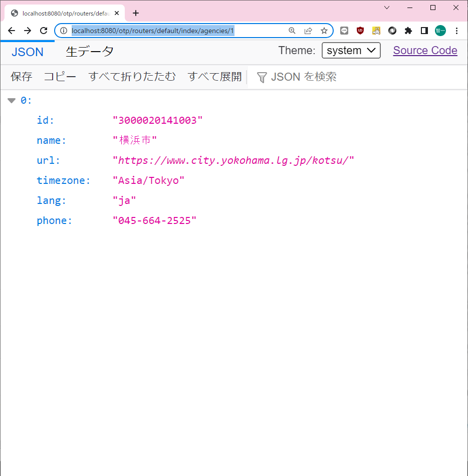Open the Source Code link
This screenshot has height=476, width=468.
pyautogui.click(x=425, y=51)
